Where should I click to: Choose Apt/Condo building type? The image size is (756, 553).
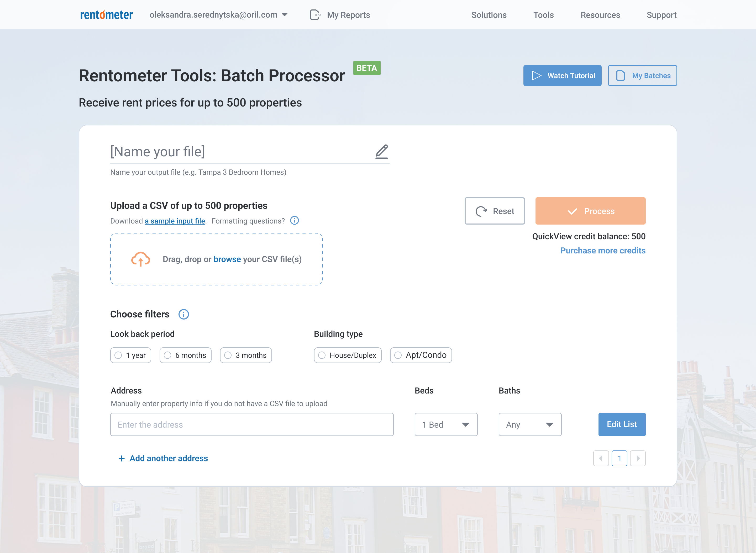[421, 355]
